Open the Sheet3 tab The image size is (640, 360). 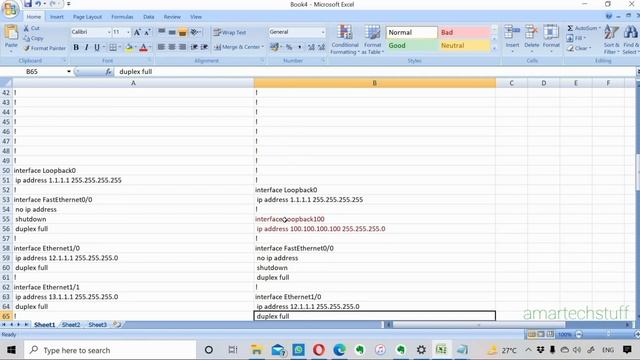[x=98, y=324]
